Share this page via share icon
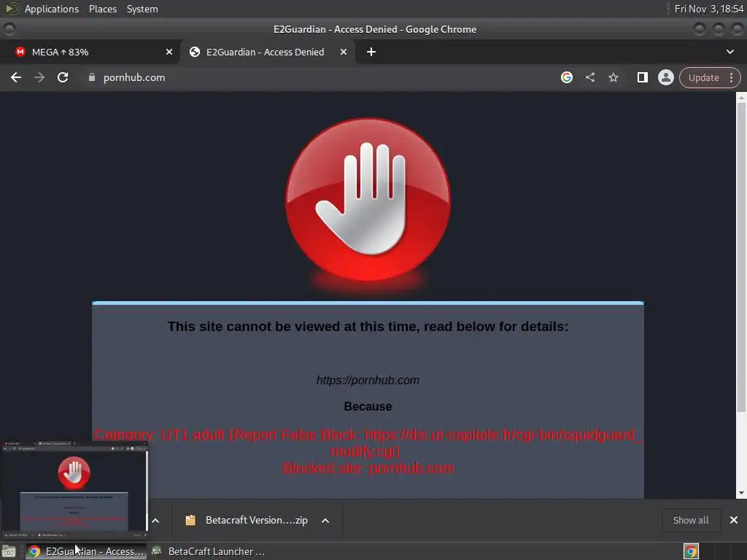Screen dimensions: 747x560 [589, 77]
